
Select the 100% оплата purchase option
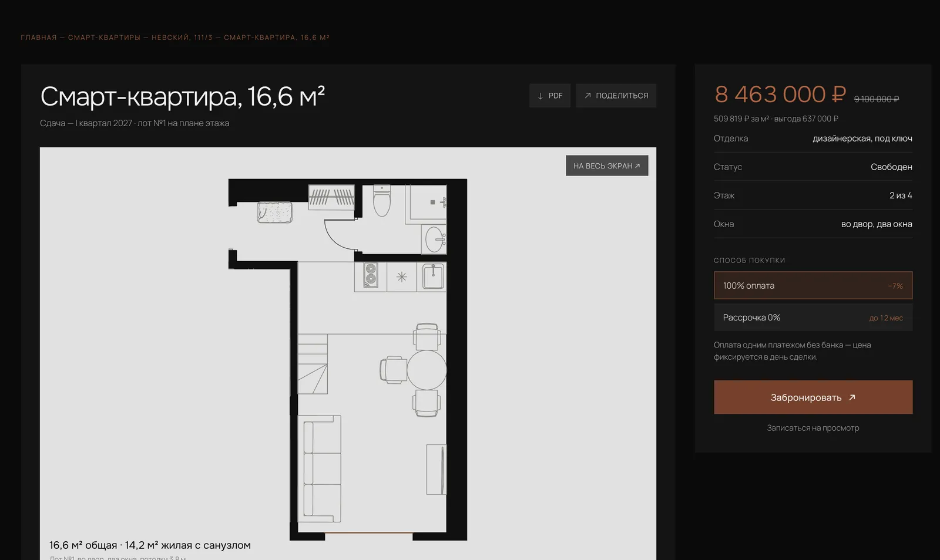813,286
